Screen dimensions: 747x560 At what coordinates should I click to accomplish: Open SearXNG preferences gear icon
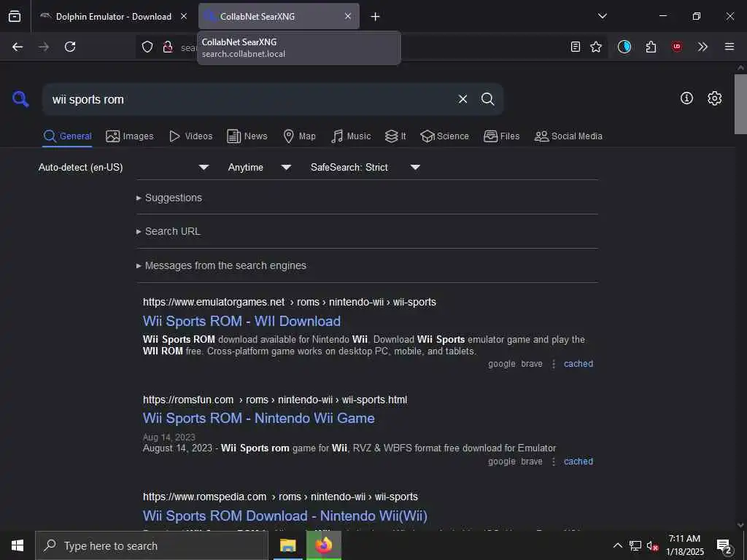(x=715, y=98)
